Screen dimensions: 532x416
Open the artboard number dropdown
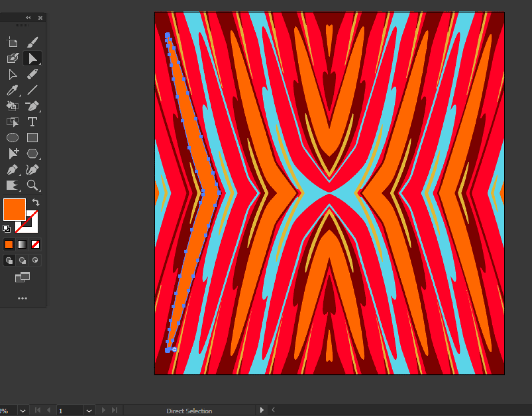click(x=89, y=410)
